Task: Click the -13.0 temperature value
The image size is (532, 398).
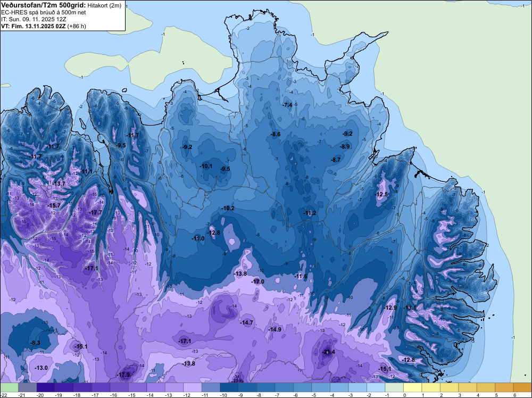Action: tap(41, 368)
